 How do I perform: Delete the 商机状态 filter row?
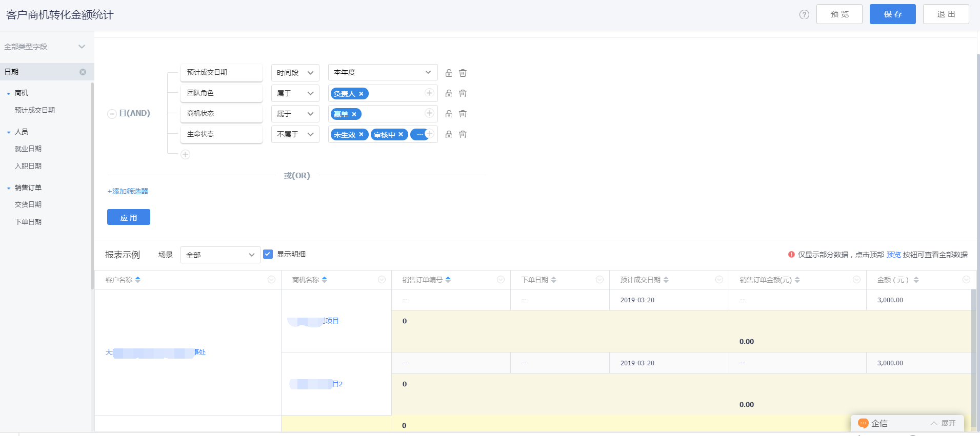[463, 114]
